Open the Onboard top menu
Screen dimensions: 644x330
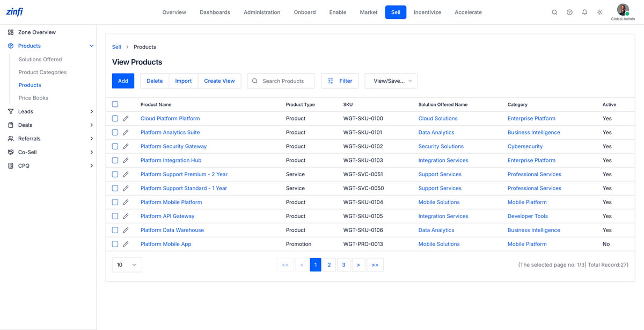(305, 12)
